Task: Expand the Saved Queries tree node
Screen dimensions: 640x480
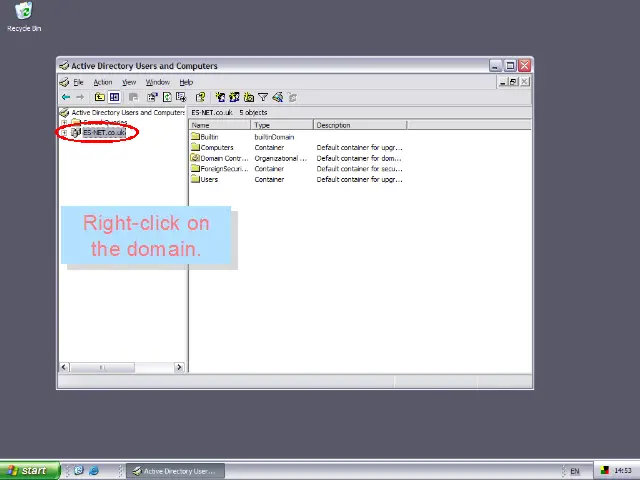Action: tap(64, 122)
